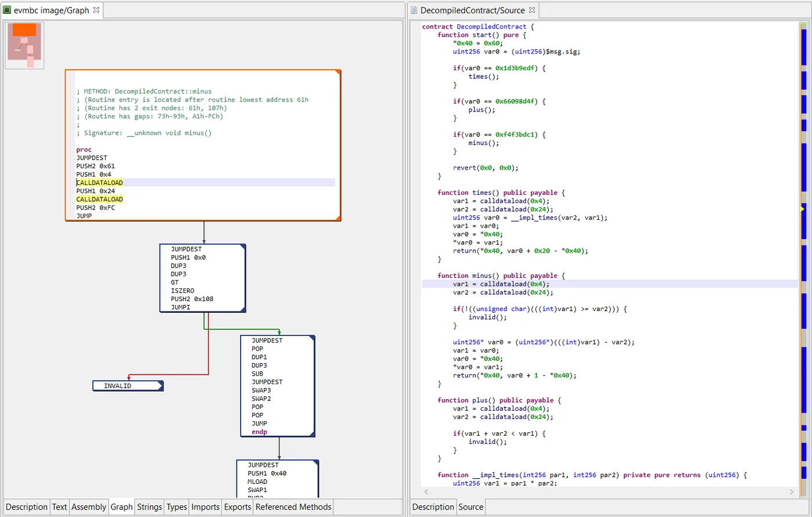Select the Description tab below the graph view
The width and height of the screenshot is (812, 517).
(26, 507)
